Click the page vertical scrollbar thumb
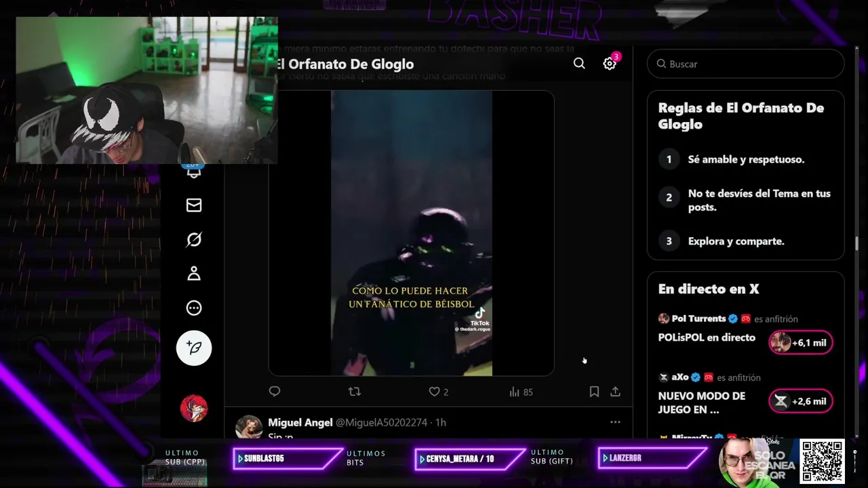868x488 pixels. 856,243
